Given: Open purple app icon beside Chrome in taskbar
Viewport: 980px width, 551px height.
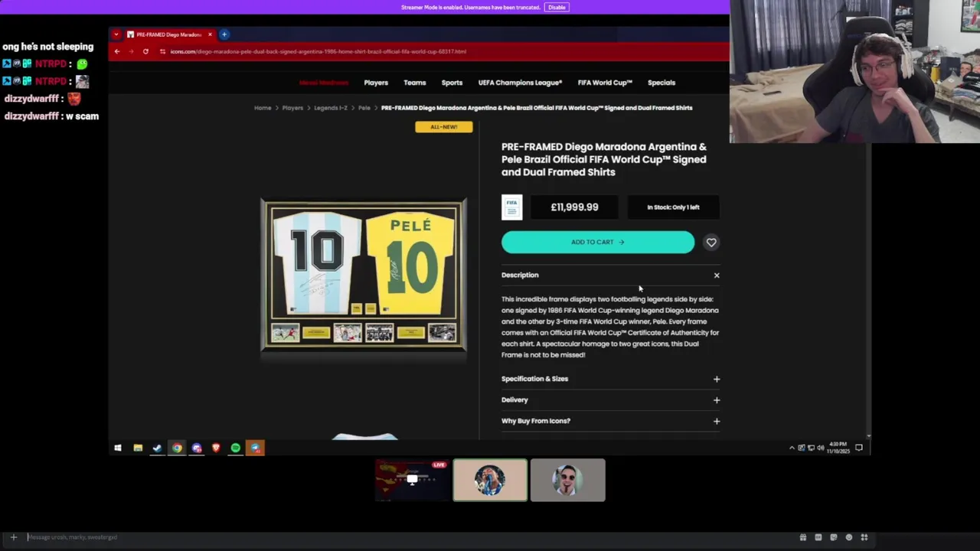Looking at the screenshot, I should click(x=197, y=448).
